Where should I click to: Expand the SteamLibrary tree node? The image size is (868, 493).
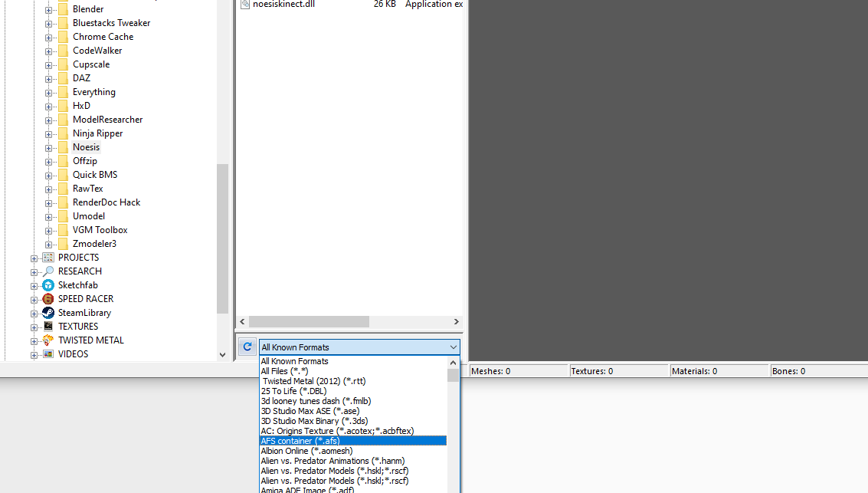[34, 314]
